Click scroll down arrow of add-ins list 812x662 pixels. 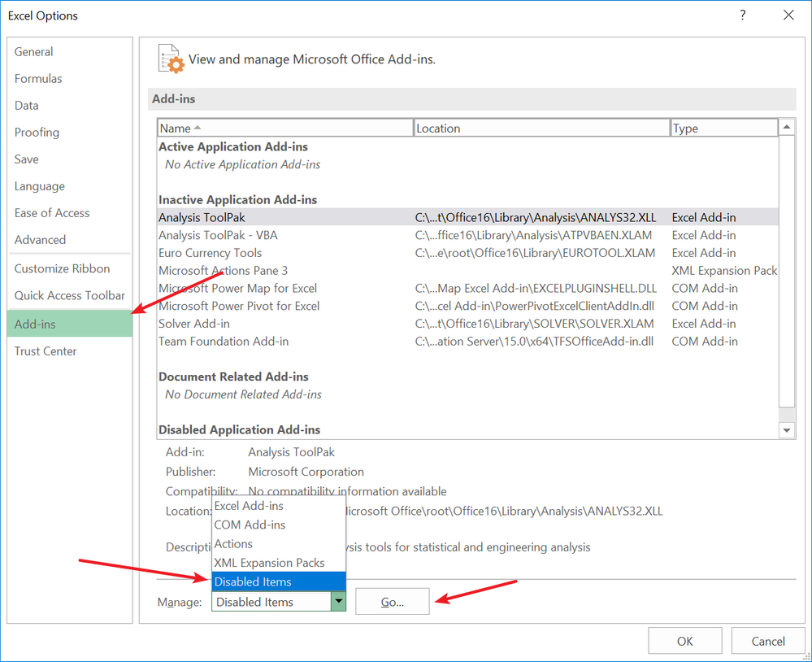click(x=787, y=430)
